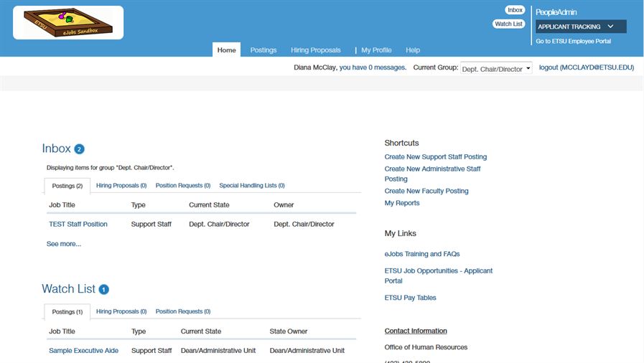644x363 pixels.
Task: Expand the Current Group dropdown
Action: pyautogui.click(x=496, y=68)
